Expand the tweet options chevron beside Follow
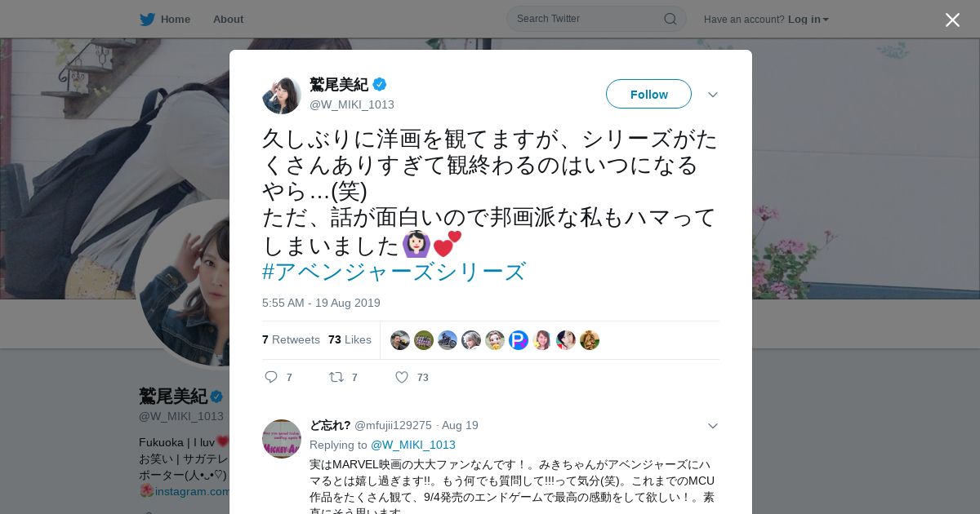This screenshot has height=514, width=980. click(712, 95)
